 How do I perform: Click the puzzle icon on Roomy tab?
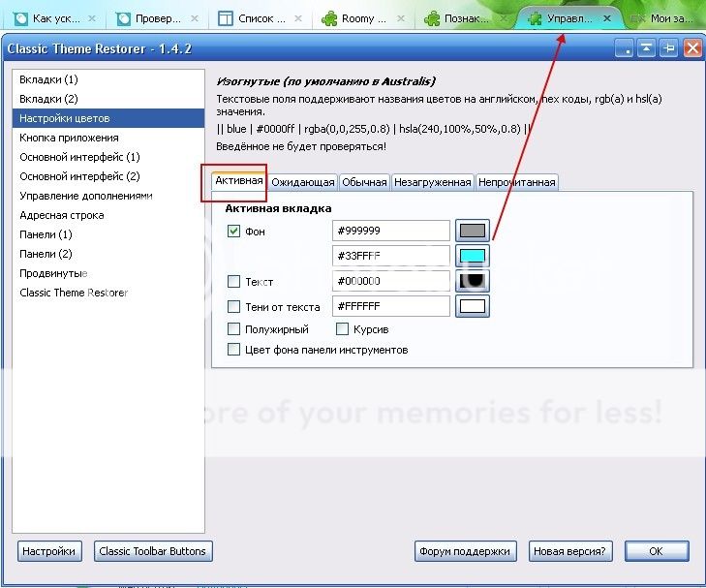329,18
